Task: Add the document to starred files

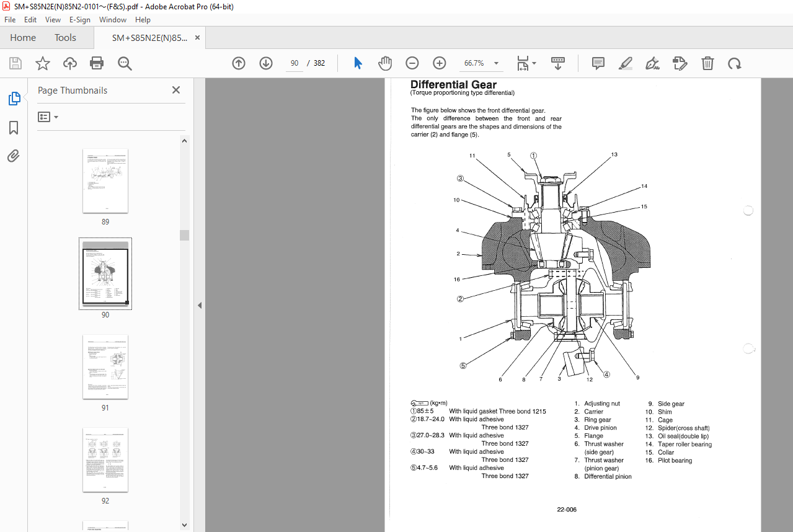Action: click(x=43, y=63)
